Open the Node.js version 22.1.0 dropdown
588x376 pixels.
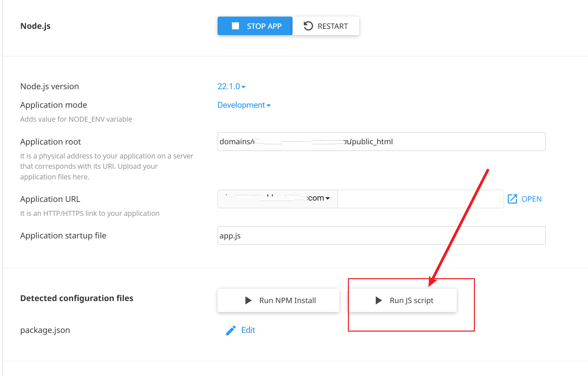[x=229, y=87]
